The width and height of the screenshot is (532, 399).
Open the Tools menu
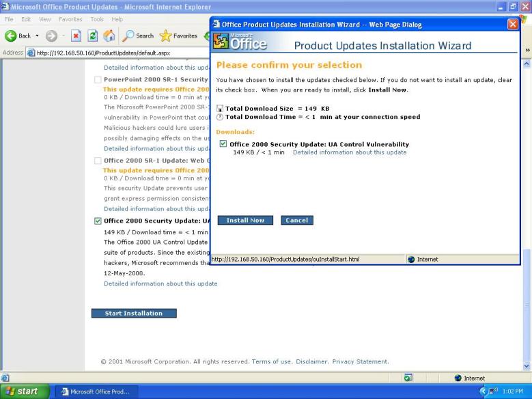coord(97,19)
